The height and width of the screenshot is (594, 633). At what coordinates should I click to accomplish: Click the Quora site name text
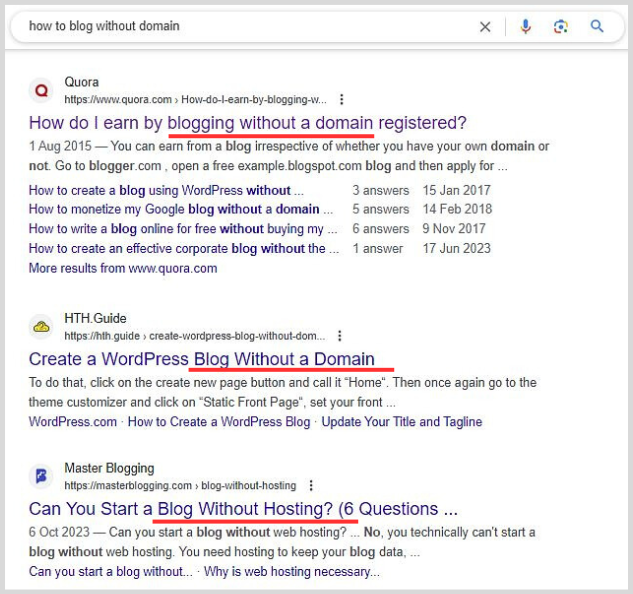pos(82,82)
